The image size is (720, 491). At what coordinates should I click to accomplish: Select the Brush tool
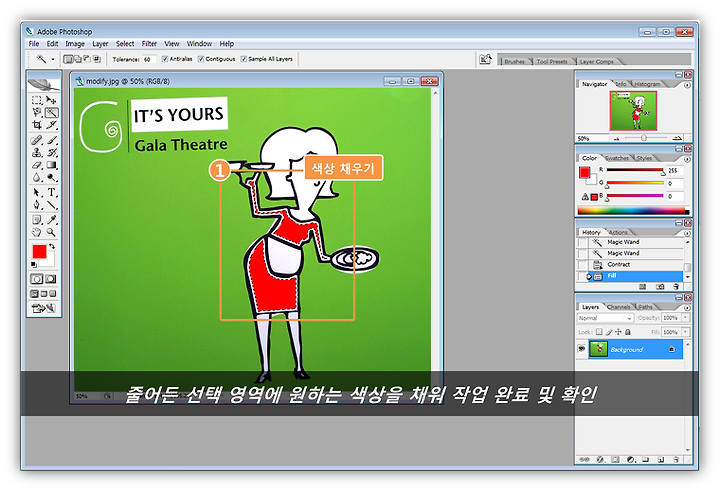click(x=51, y=140)
